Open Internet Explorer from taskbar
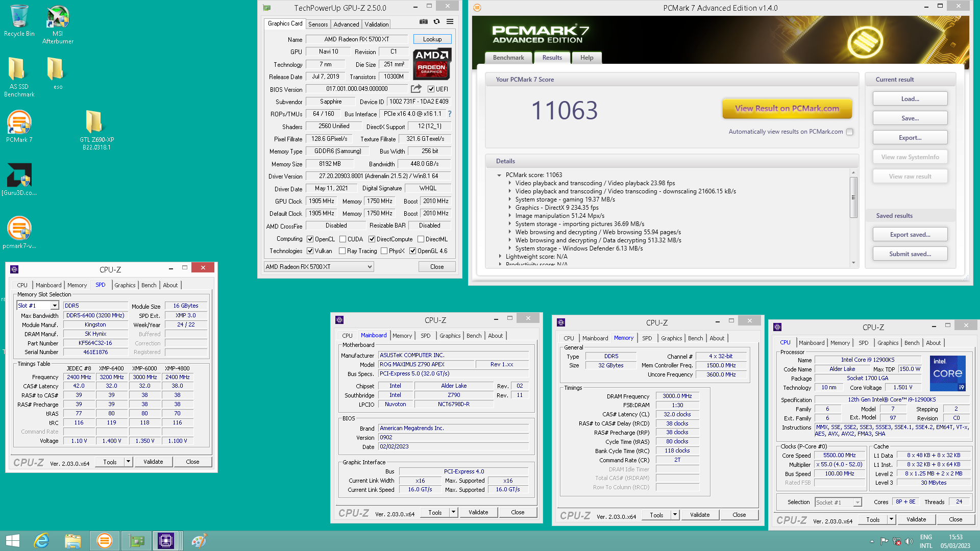980x551 pixels. click(41, 541)
